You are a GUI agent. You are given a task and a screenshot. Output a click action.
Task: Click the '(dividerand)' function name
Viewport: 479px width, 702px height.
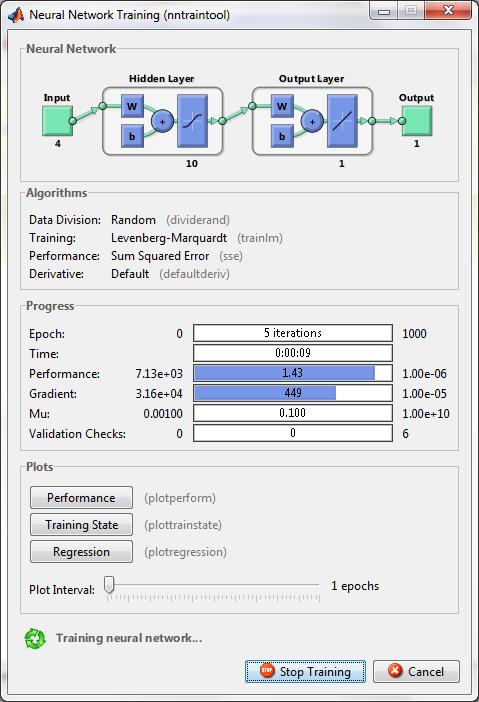(x=198, y=220)
